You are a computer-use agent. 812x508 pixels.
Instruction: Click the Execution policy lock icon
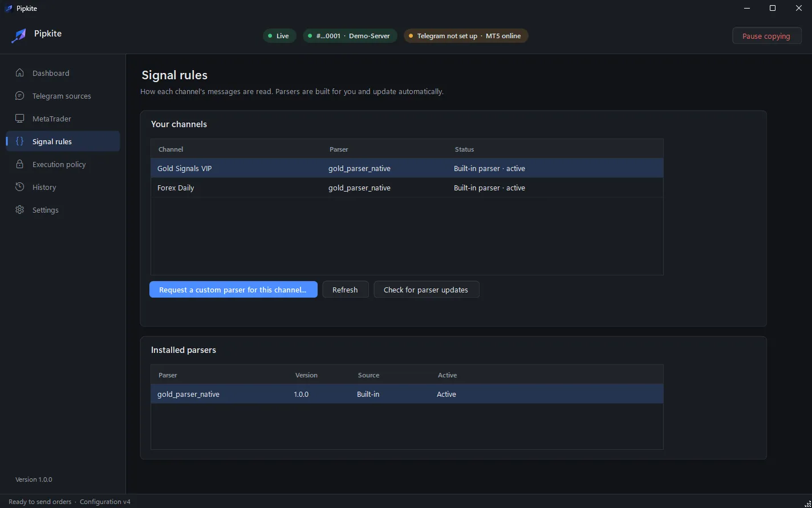(20, 164)
